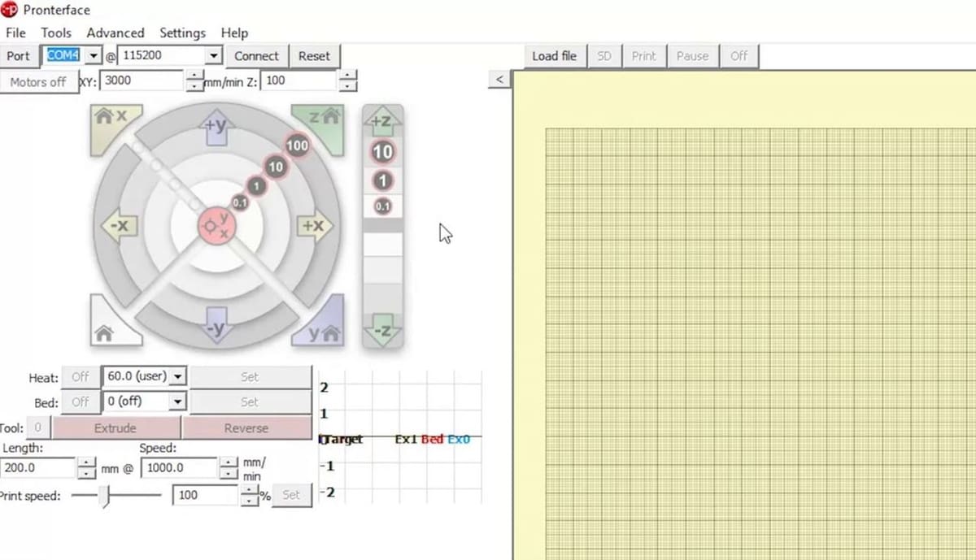976x560 pixels.
Task: Click the toolbar Off button
Action: coord(739,56)
